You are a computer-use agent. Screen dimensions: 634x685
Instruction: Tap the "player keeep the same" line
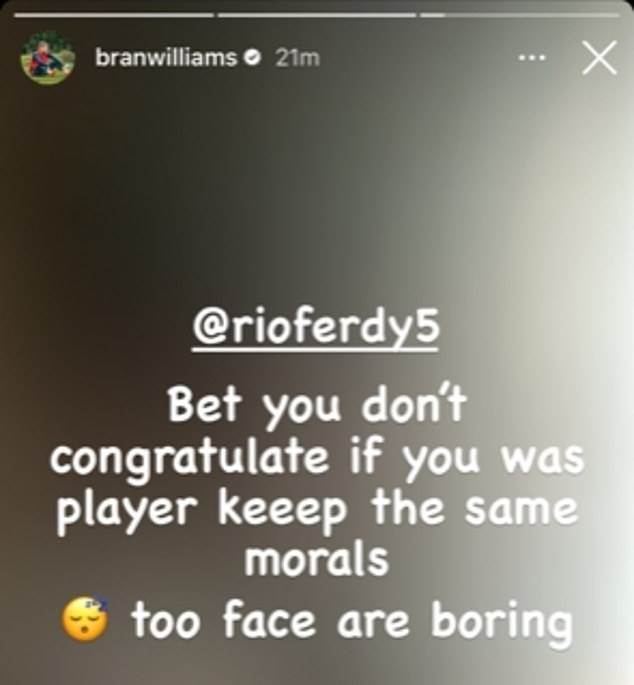(316, 509)
